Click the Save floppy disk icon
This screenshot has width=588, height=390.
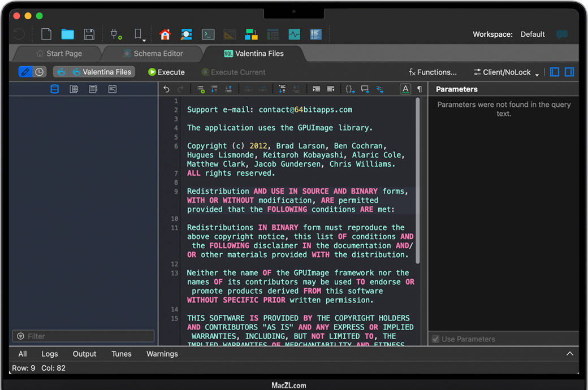point(89,34)
